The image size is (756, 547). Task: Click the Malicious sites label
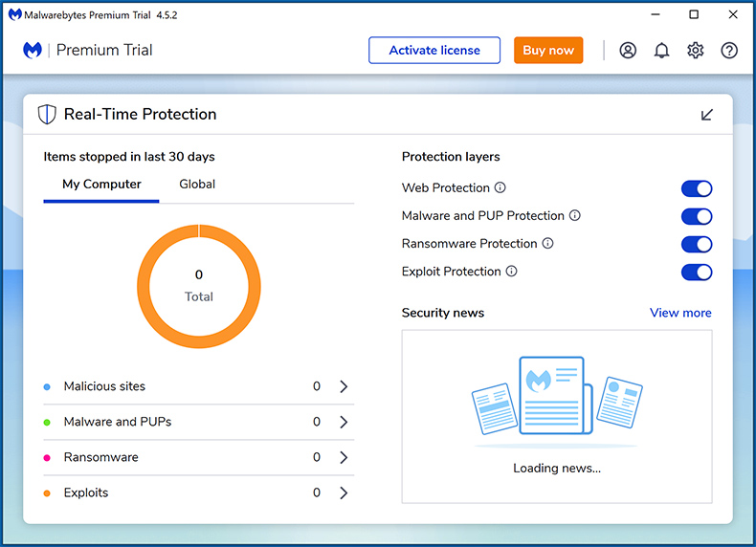[104, 386]
